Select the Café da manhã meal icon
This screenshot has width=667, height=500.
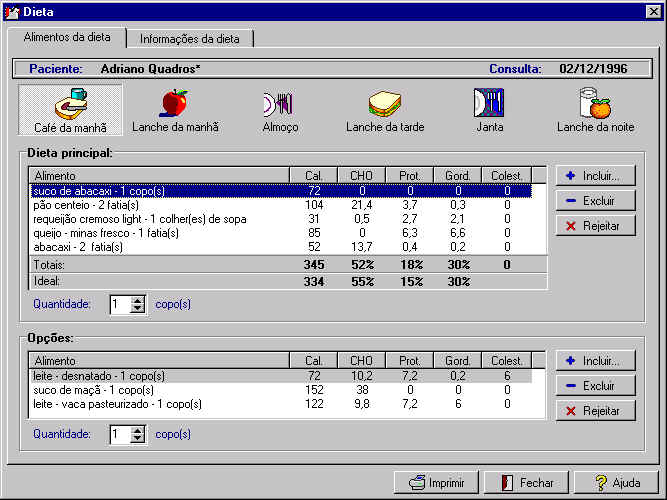tap(70, 110)
